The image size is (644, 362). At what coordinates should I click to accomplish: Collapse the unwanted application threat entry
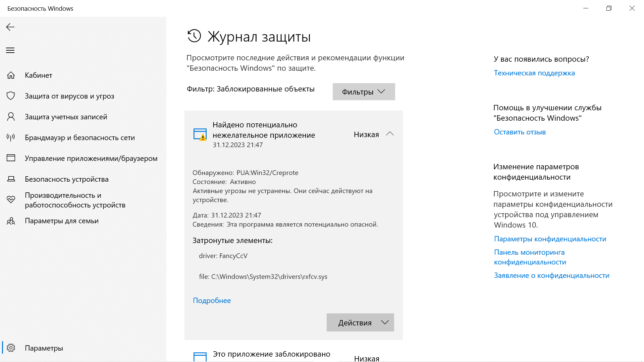pos(390,134)
